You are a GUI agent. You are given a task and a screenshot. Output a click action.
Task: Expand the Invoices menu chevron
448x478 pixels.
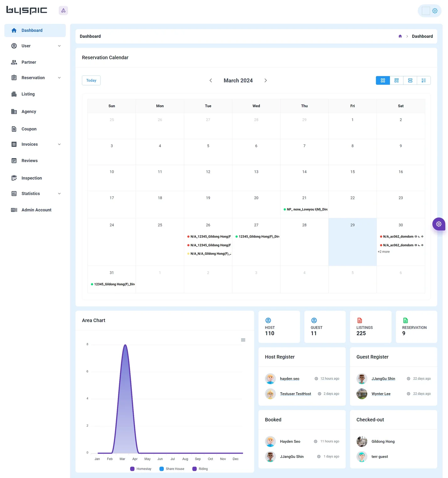click(59, 144)
